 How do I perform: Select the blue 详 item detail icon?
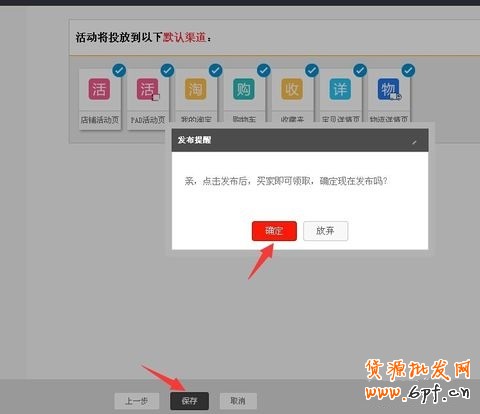tap(340, 89)
